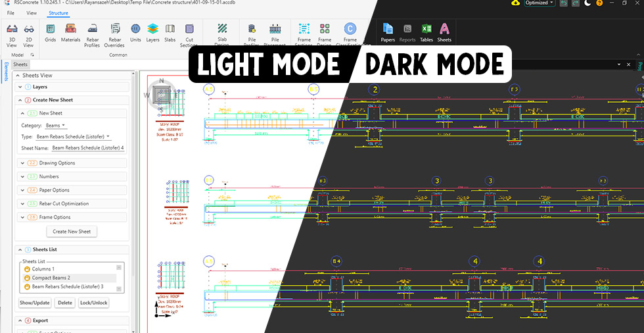Open the Cut Sections tool
The height and width of the screenshot is (333, 644).
click(189, 35)
